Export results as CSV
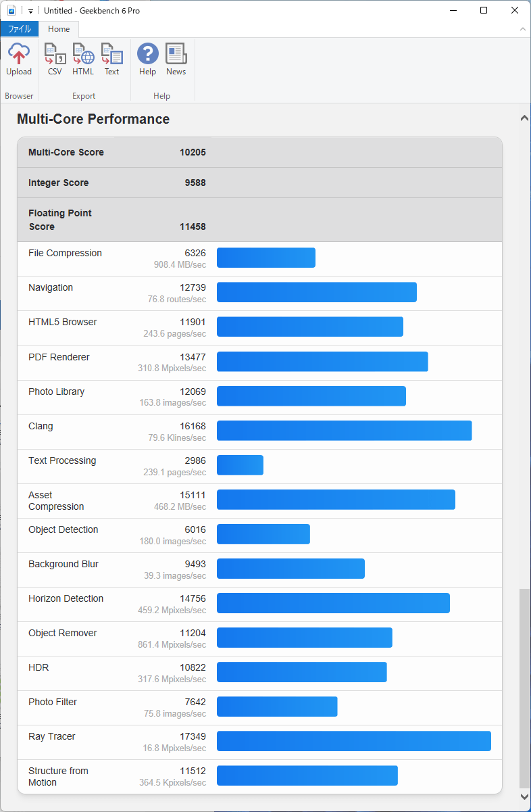Image resolution: width=531 pixels, height=812 pixels. coord(55,54)
